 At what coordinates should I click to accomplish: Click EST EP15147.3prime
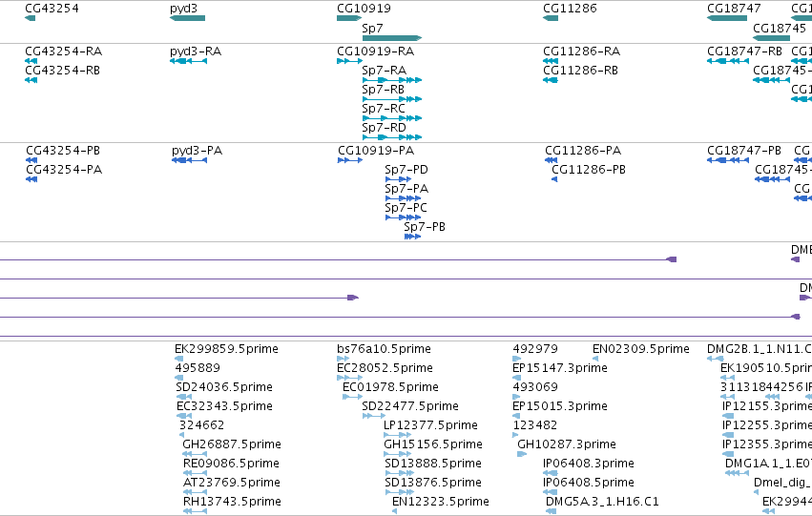(x=560, y=368)
